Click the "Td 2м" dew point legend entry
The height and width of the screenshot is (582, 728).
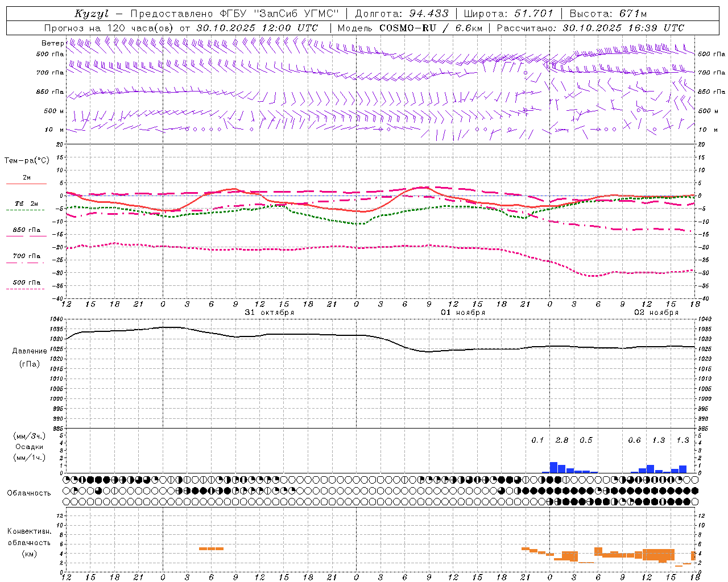(27, 203)
